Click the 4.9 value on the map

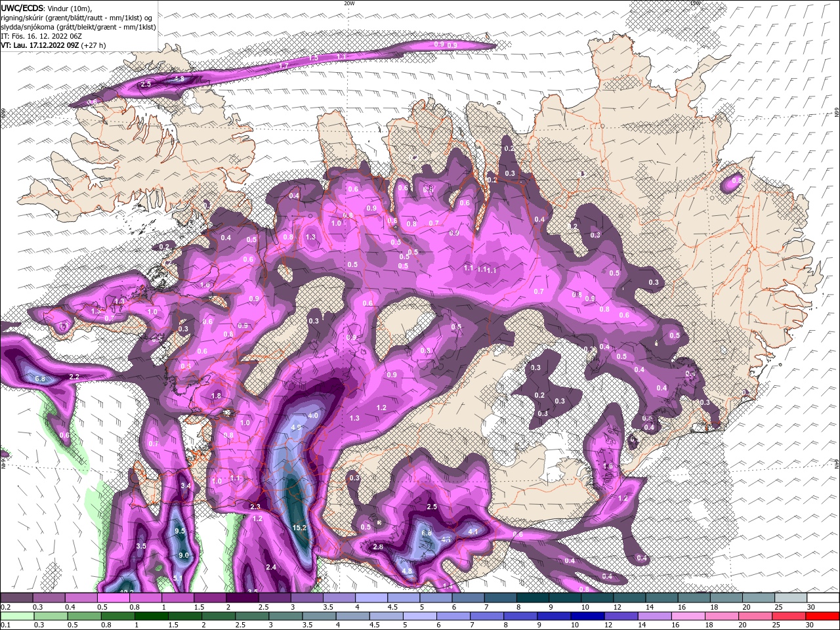(x=295, y=427)
